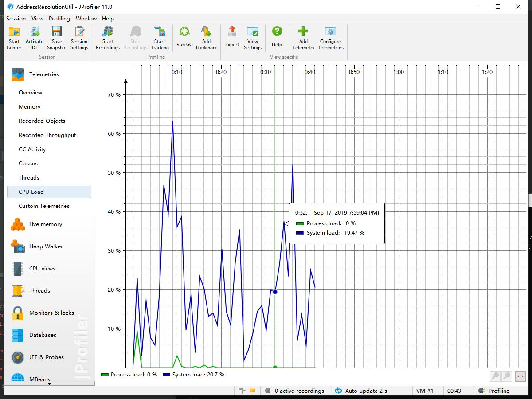This screenshot has width=532, height=399.
Task: Open the Window menu
Action: tap(86, 19)
